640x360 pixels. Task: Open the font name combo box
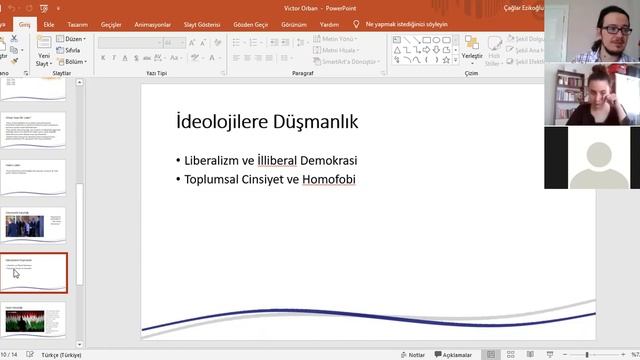click(x=130, y=42)
